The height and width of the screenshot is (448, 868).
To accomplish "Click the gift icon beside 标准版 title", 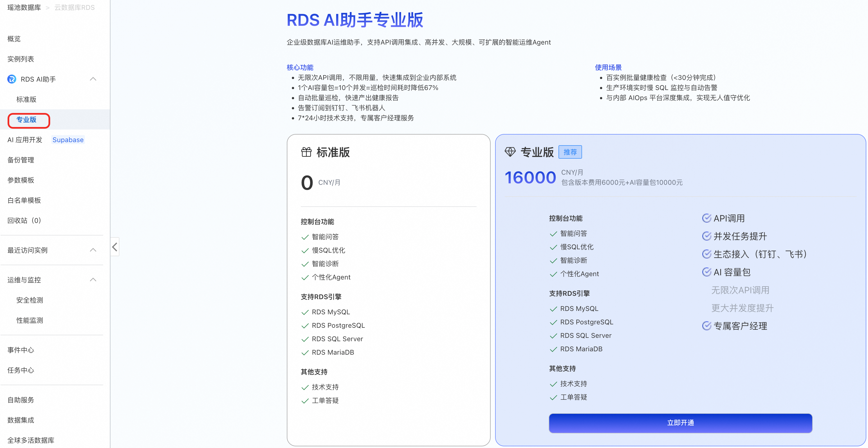I will (306, 152).
